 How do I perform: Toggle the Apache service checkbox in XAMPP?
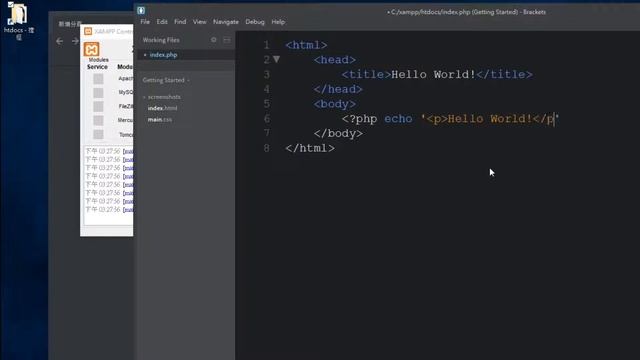pos(98,79)
